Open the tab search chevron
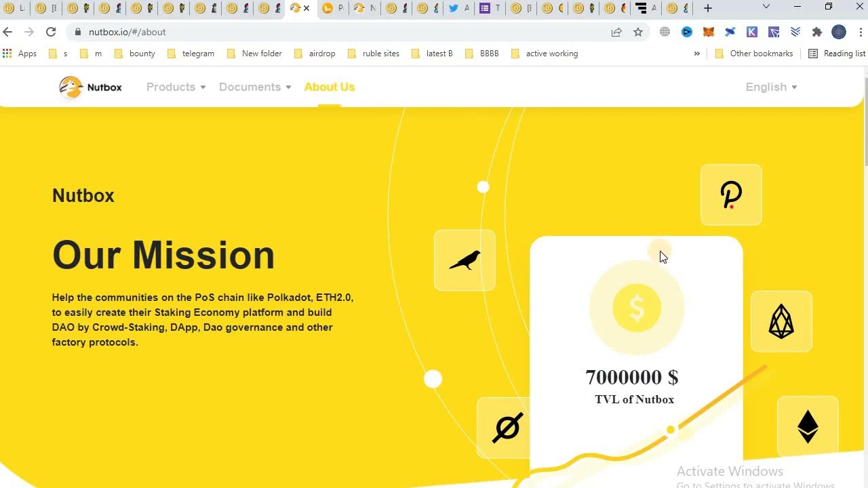This screenshot has width=868, height=488. point(766,7)
